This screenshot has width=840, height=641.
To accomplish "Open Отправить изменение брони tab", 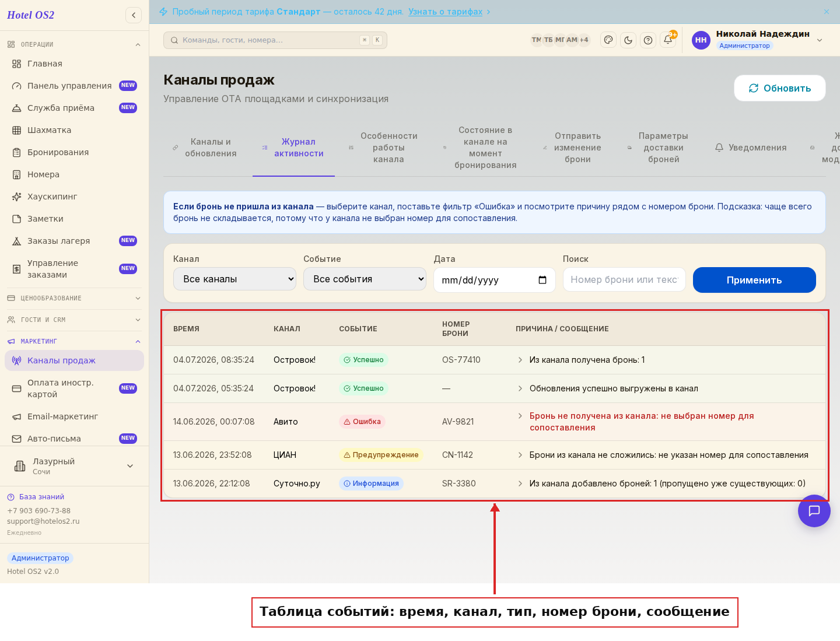I will (x=572, y=148).
